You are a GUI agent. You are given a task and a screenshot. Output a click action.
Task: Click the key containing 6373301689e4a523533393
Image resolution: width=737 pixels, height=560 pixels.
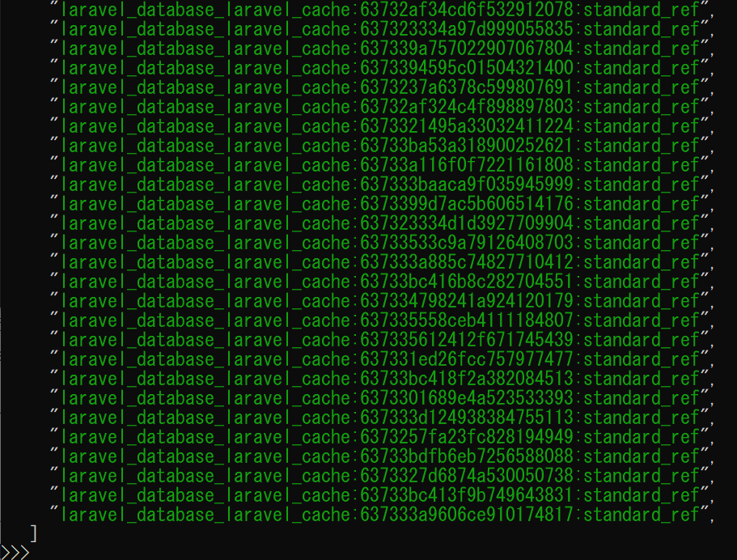(x=379, y=398)
